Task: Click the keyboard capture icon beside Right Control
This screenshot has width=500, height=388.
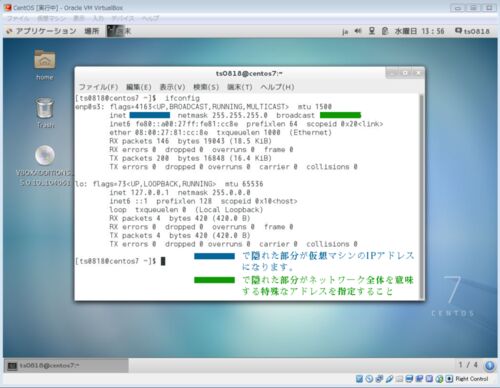Action: [449, 379]
